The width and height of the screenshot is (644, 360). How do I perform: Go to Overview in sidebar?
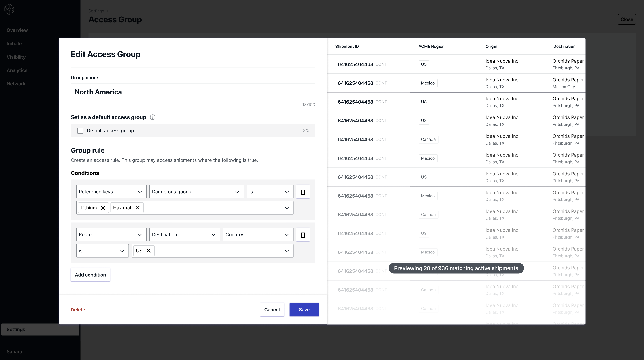click(x=17, y=30)
